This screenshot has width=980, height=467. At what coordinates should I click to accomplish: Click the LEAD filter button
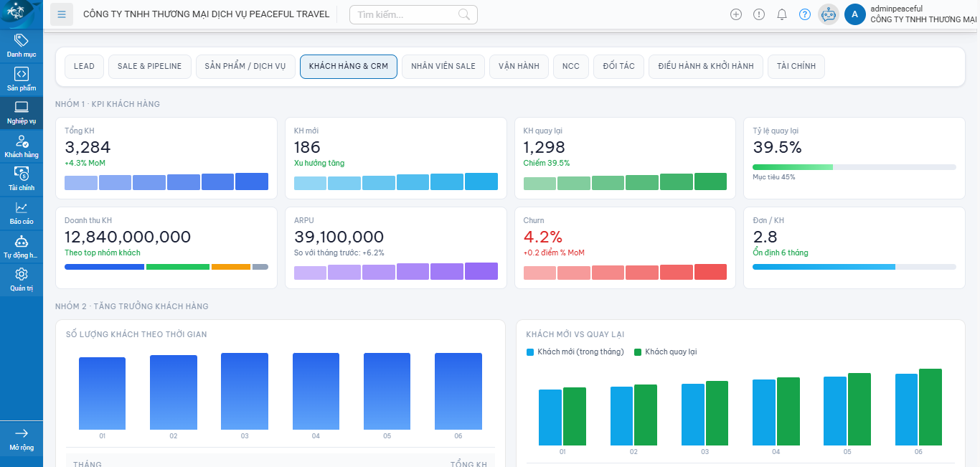click(84, 66)
